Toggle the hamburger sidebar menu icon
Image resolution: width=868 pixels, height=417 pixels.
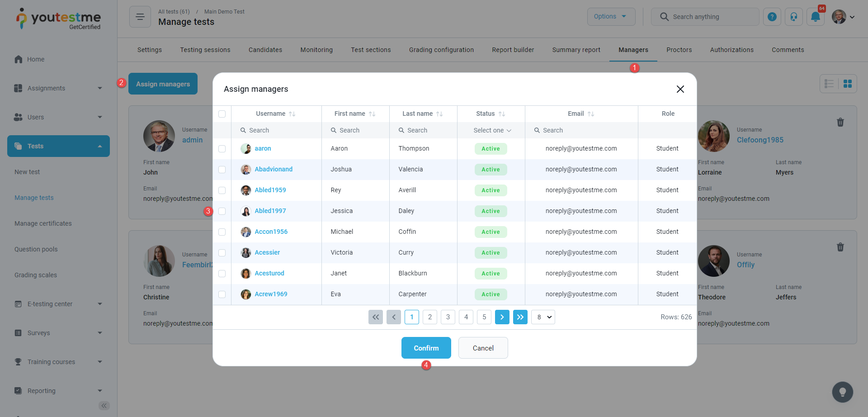click(140, 17)
